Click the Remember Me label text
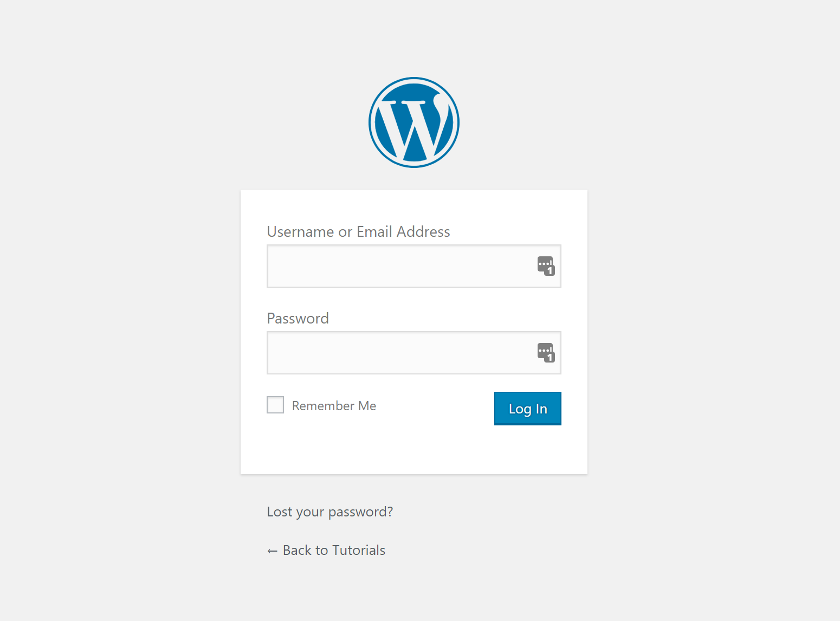This screenshot has width=840, height=621. (334, 405)
